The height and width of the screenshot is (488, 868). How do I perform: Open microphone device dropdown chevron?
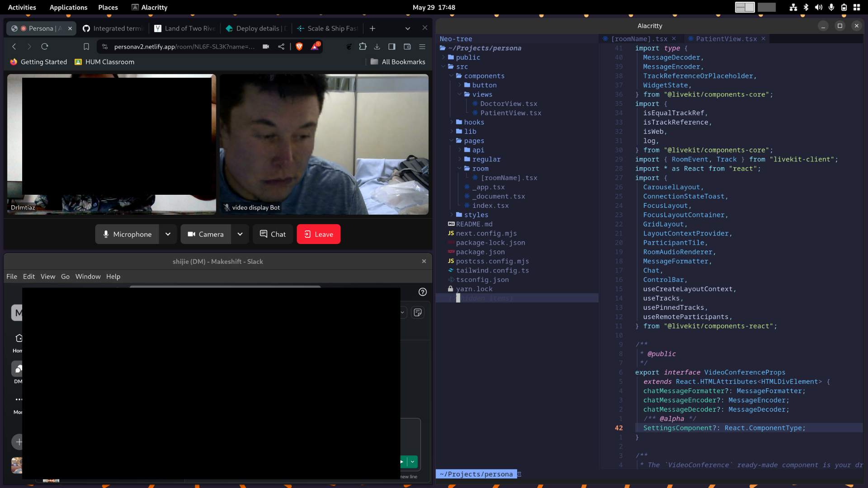tap(168, 234)
